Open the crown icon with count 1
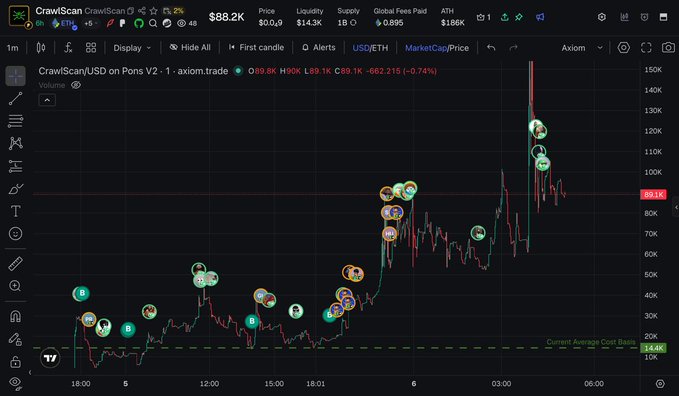679x396 pixels. coord(483,17)
